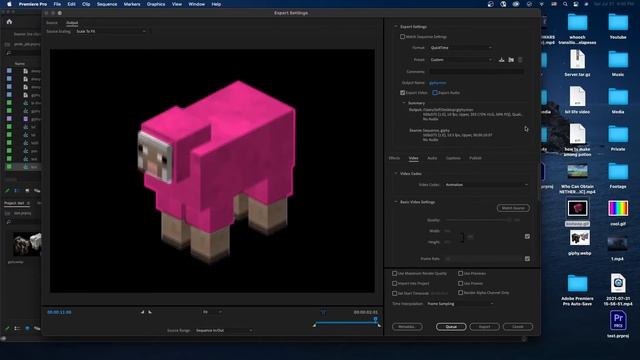Open the Preset dropdown showing Custom
The height and width of the screenshot is (360, 640).
[461, 60]
